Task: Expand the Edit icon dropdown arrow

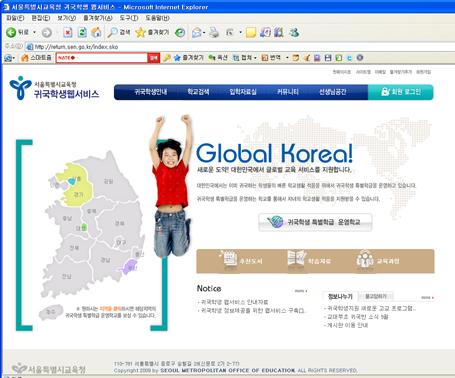Action: click(240, 32)
